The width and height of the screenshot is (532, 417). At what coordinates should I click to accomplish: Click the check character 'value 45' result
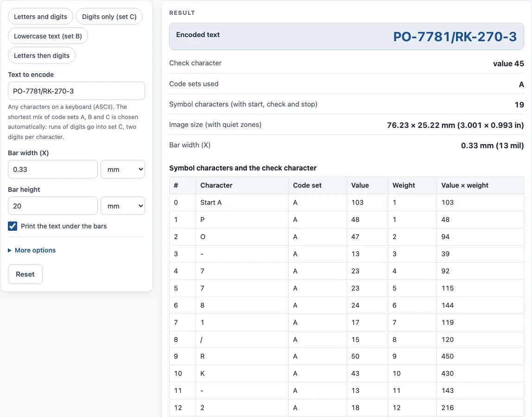[x=508, y=63]
